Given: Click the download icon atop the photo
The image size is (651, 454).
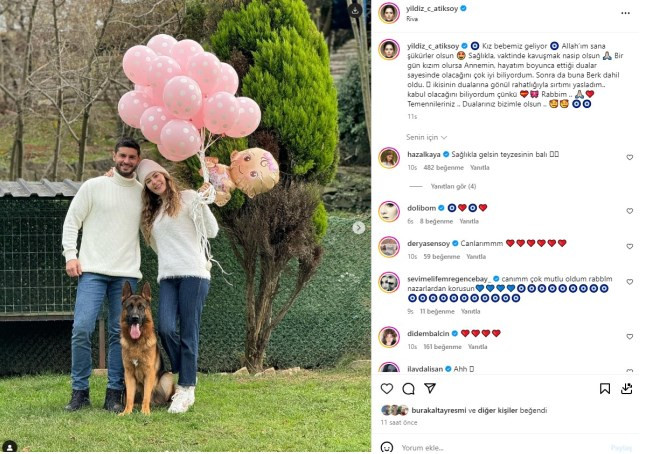Looking at the screenshot, I should (355, 10).
